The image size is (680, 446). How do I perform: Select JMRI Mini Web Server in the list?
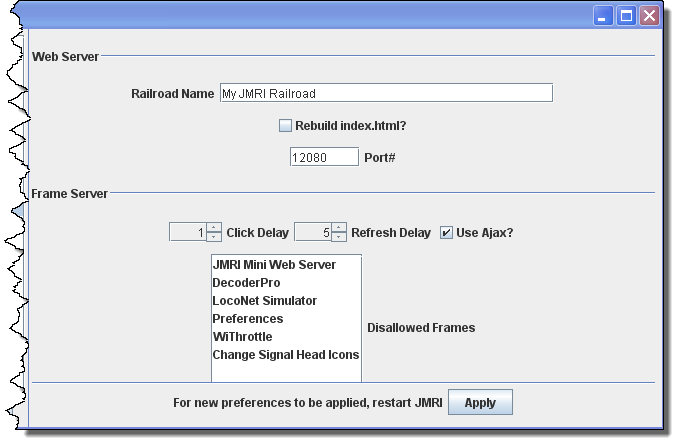(274, 265)
